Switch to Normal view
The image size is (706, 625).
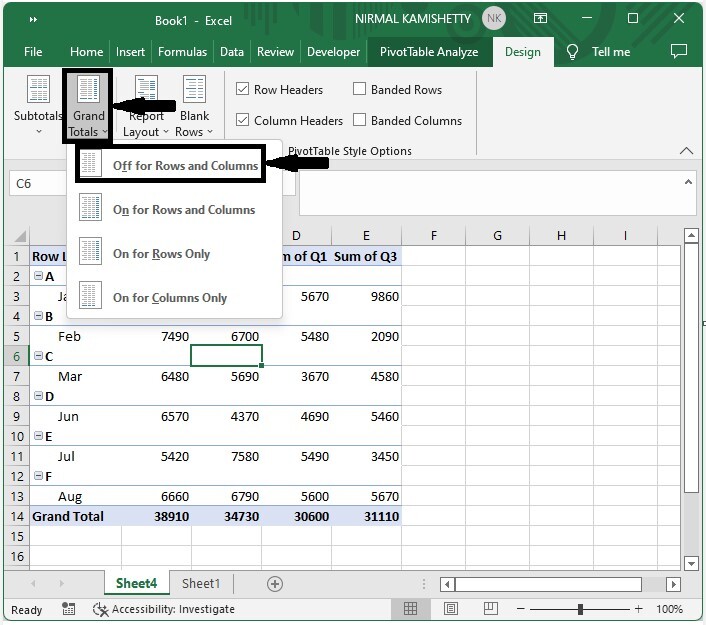coord(410,609)
